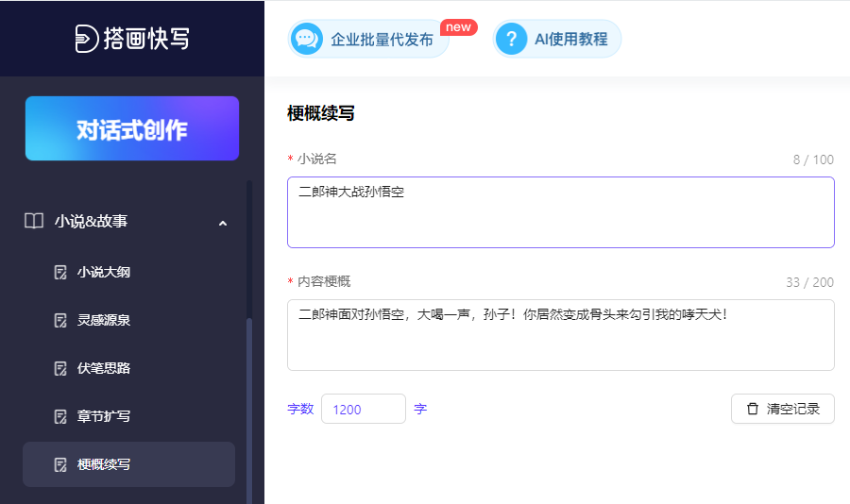Click the question mark icon beside AI使用教程
This screenshot has width=850, height=504.
click(x=511, y=39)
